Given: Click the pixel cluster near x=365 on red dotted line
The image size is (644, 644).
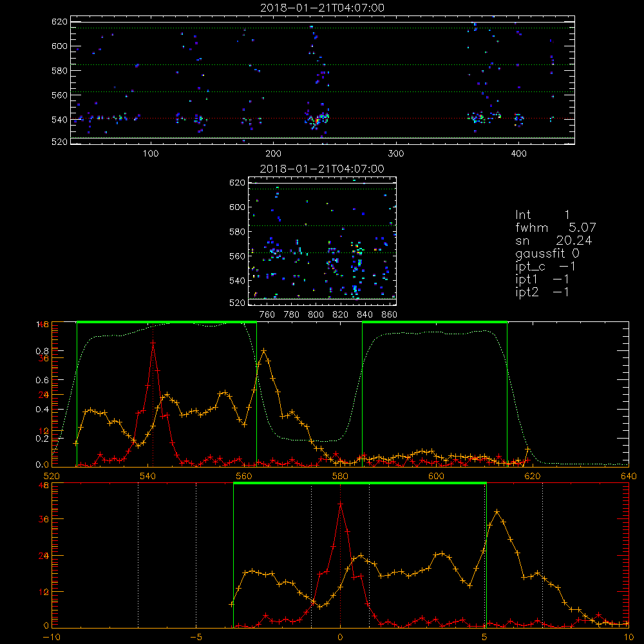Looking at the screenshot, I should (477, 118).
